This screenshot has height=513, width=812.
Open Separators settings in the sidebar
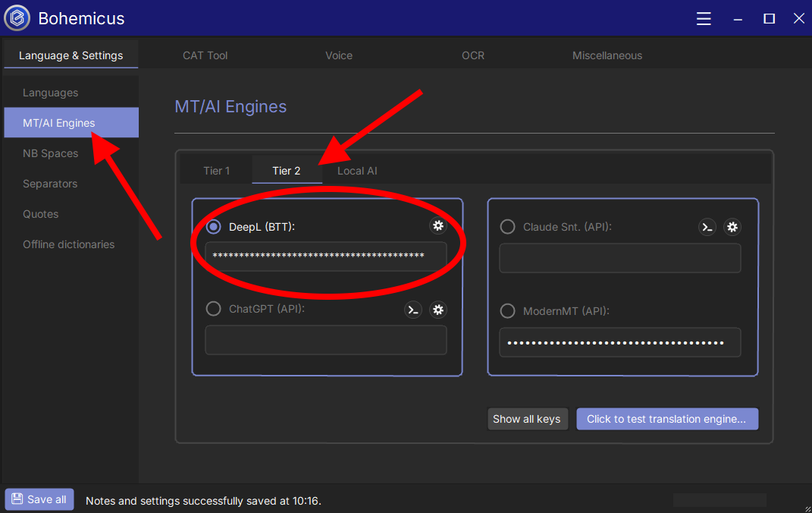[x=71, y=184]
